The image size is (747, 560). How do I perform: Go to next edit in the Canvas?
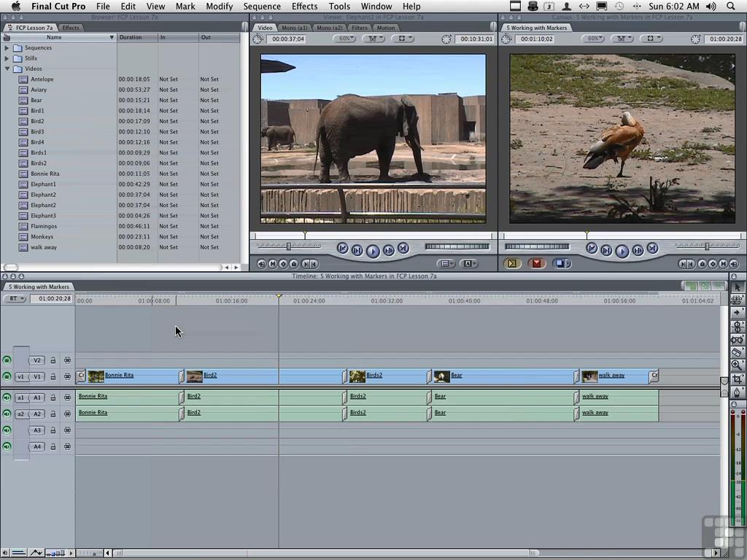click(x=652, y=248)
